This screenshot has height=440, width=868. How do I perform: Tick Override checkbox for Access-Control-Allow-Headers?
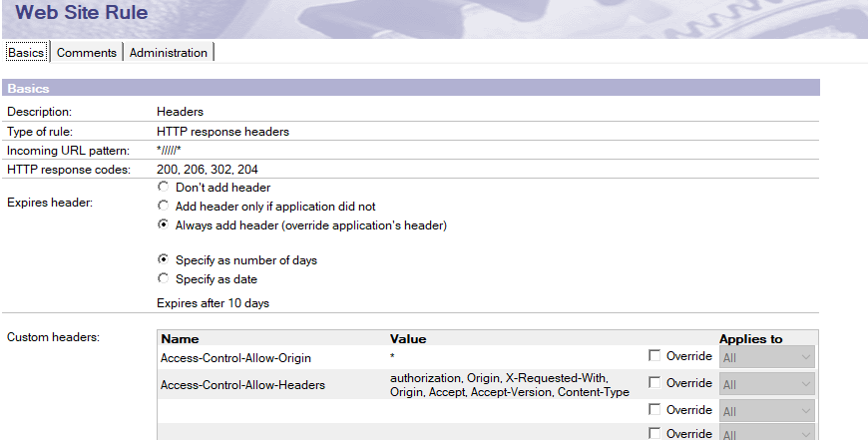(653, 383)
